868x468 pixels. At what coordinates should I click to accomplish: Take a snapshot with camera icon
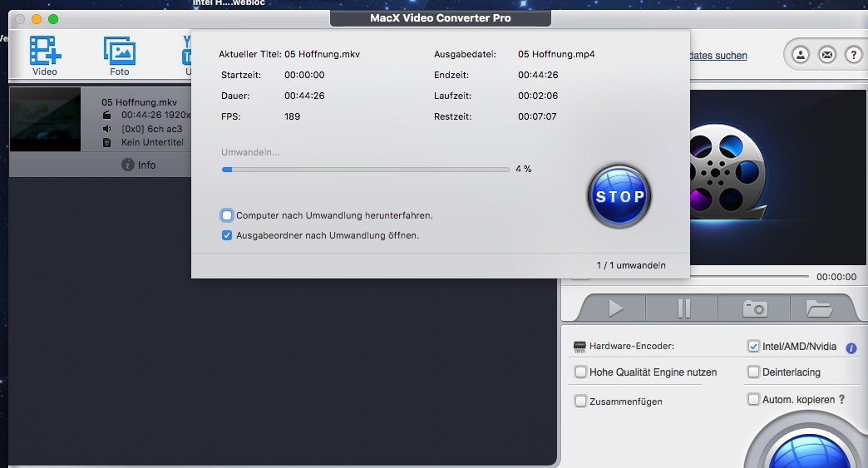[755, 308]
